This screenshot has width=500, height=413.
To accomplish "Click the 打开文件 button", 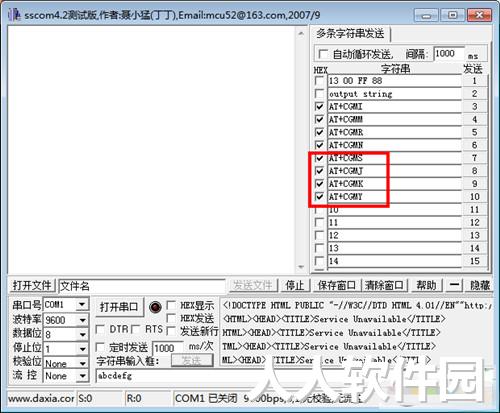I will [x=32, y=285].
